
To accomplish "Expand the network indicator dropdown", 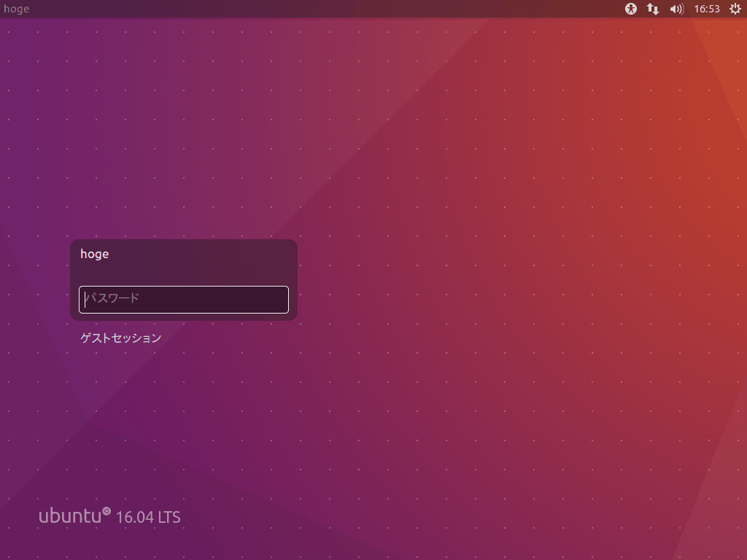I will point(653,9).
